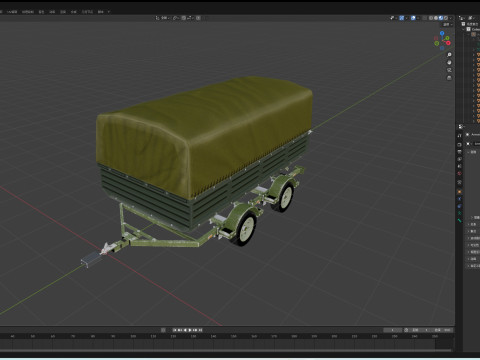Open the Render properties tab

[459, 144]
